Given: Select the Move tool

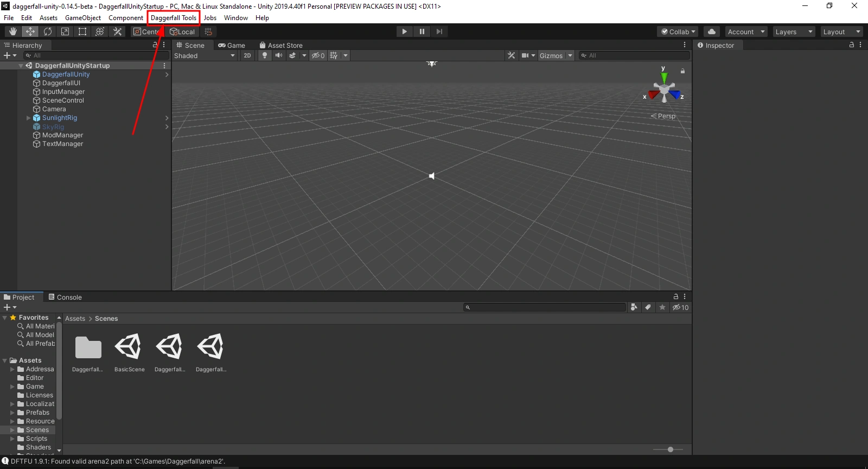Looking at the screenshot, I should (30, 31).
